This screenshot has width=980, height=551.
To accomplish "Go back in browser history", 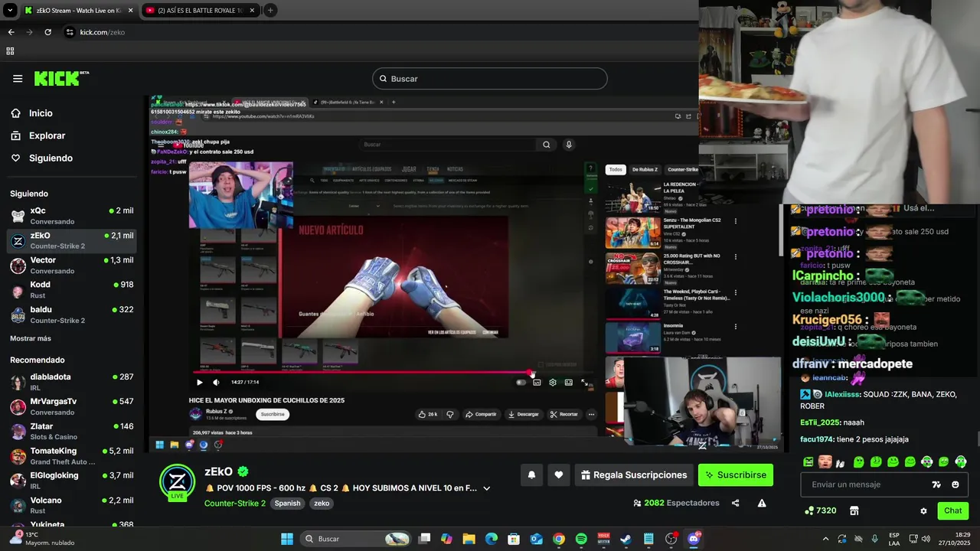I will pyautogui.click(x=11, y=32).
